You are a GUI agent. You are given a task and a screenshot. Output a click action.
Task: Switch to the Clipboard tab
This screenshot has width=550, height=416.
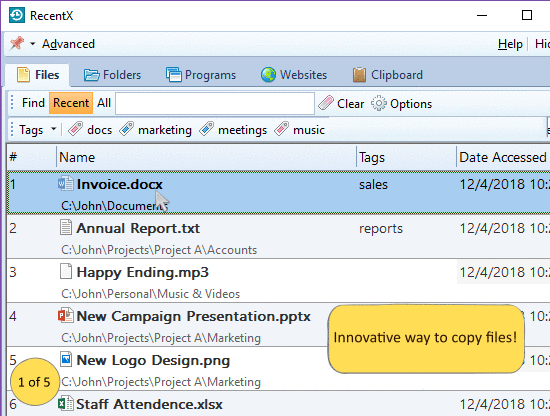tap(388, 75)
